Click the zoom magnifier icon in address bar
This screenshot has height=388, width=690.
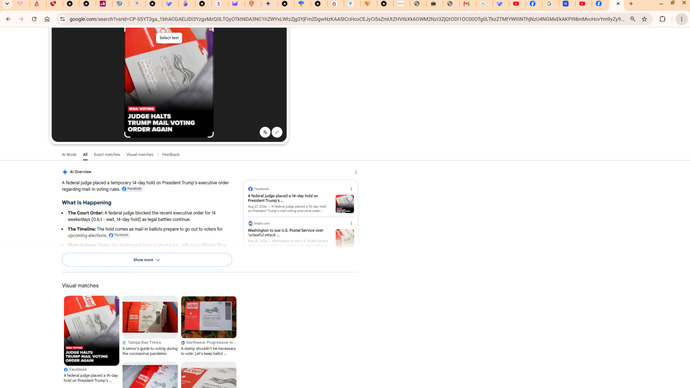click(632, 19)
